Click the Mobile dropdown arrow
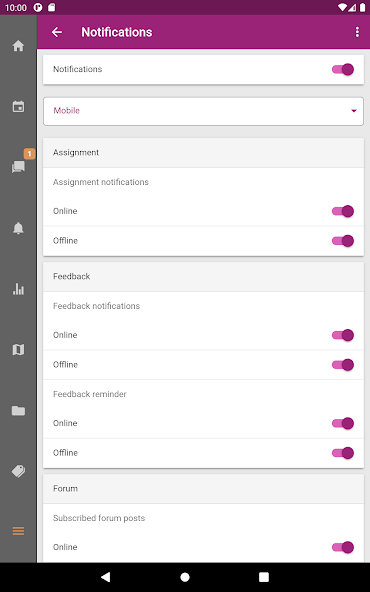 coord(354,111)
